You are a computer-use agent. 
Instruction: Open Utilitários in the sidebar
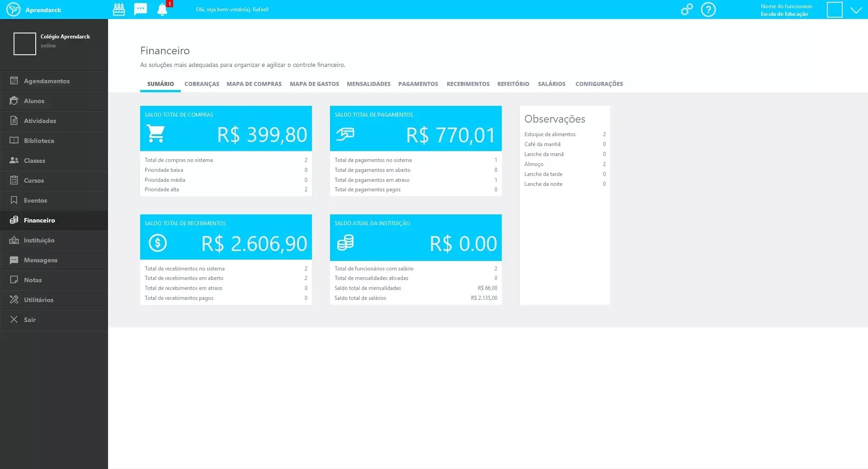tap(54, 300)
